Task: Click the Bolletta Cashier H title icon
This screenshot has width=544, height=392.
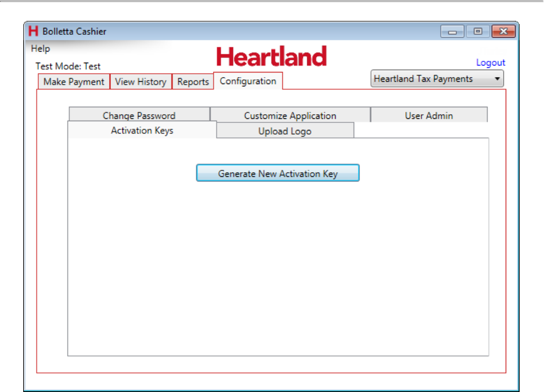Action: pos(33,31)
